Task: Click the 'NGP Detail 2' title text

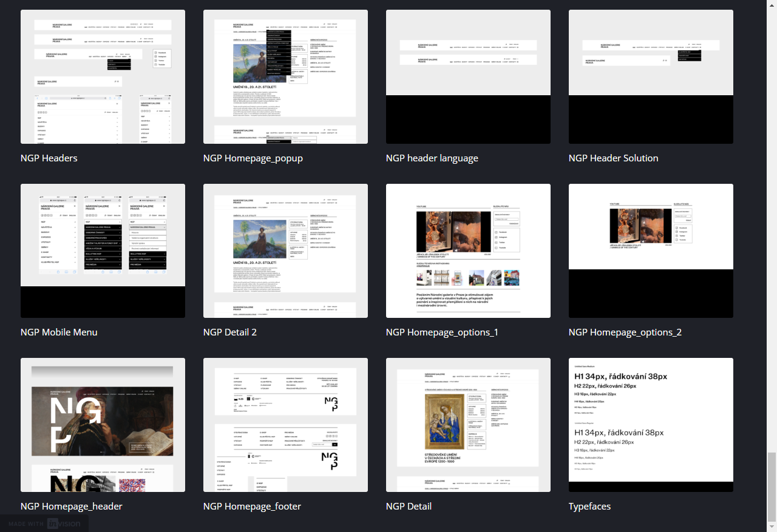Action: (x=230, y=332)
